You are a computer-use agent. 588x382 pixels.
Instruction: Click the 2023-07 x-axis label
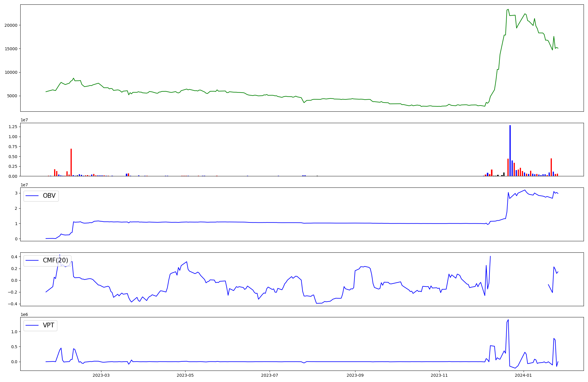[270, 375]
